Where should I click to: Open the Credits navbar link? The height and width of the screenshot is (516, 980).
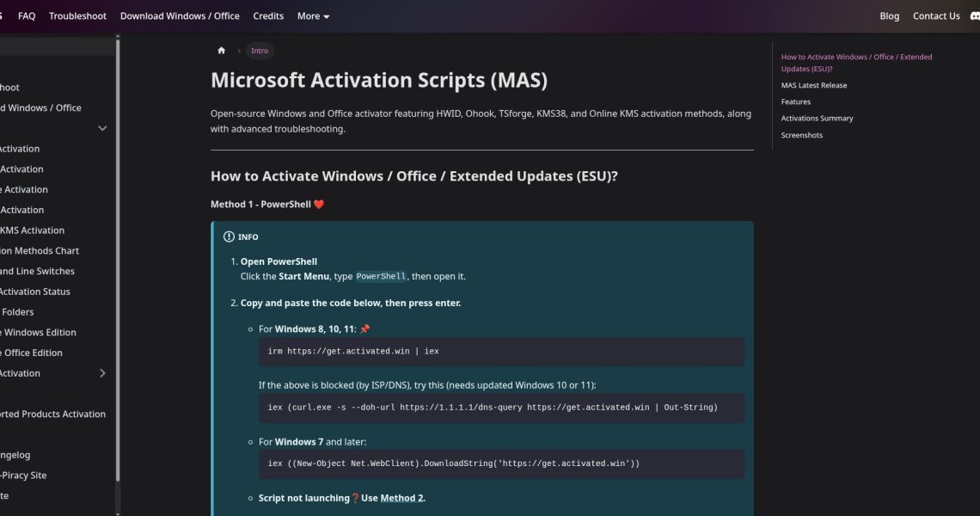[268, 16]
